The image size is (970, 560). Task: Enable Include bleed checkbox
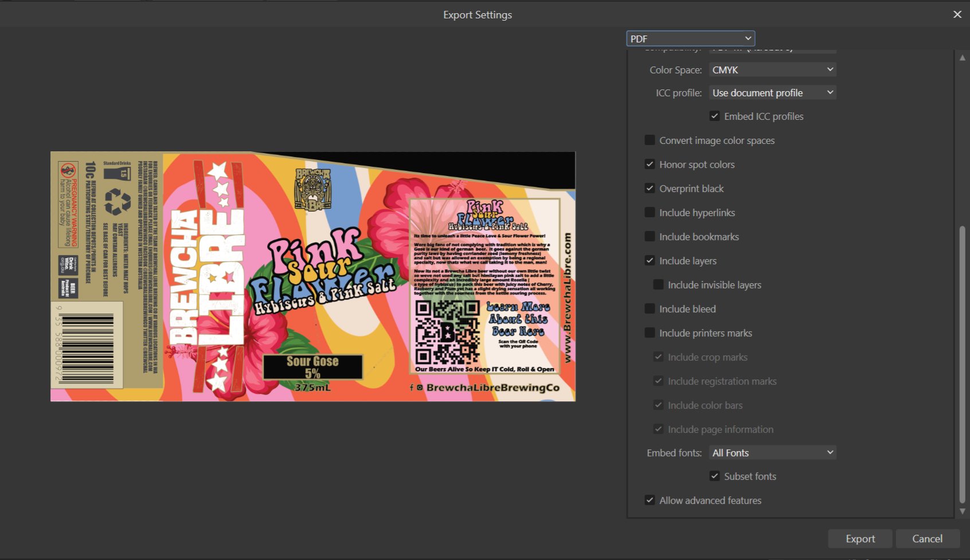pyautogui.click(x=650, y=308)
